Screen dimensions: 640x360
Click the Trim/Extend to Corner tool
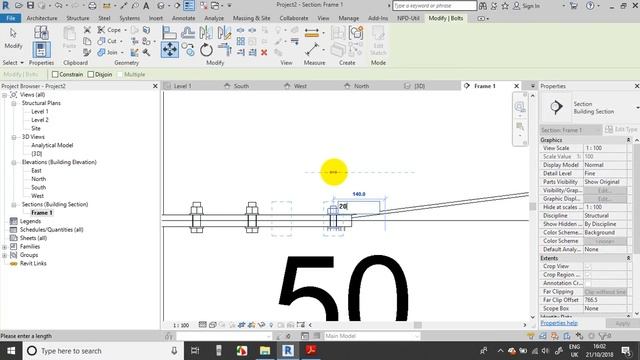point(224,50)
